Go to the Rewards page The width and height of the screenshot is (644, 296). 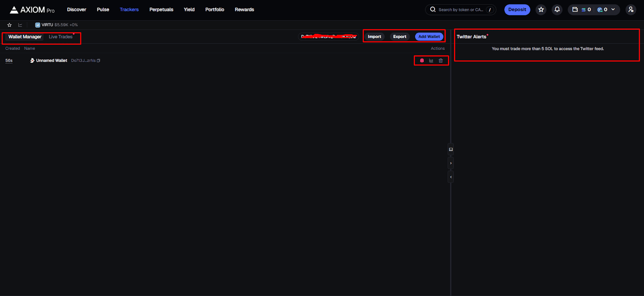tap(244, 10)
